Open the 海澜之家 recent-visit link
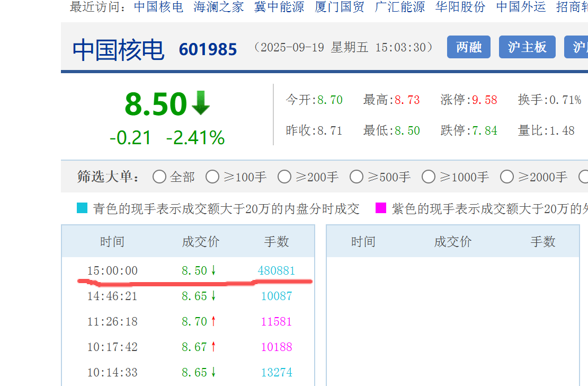Screen dimensions: 588x386 219,7
